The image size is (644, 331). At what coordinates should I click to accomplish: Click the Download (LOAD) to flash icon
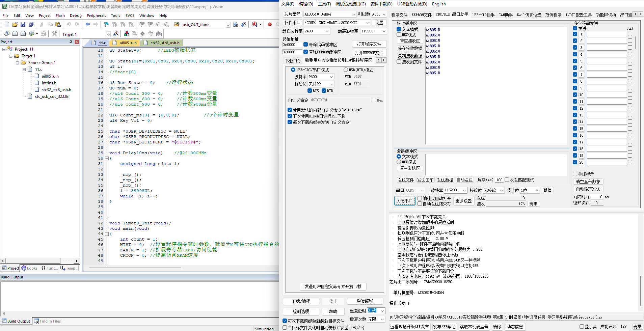(54, 34)
